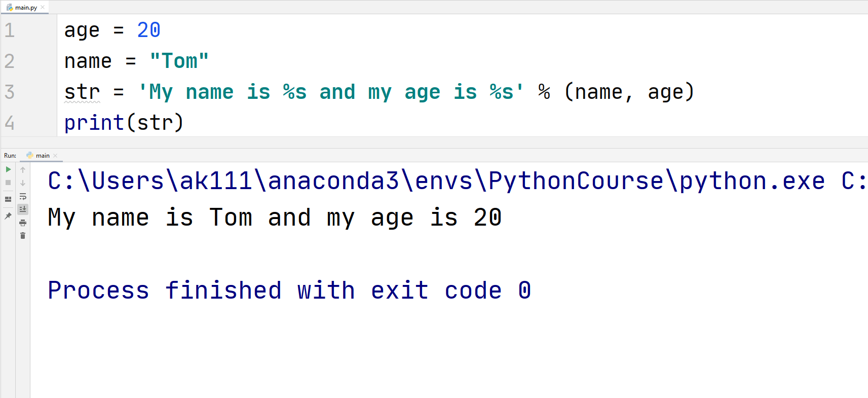Click line number 2 in the gutter
Screen dimensions: 868x398
(x=10, y=61)
